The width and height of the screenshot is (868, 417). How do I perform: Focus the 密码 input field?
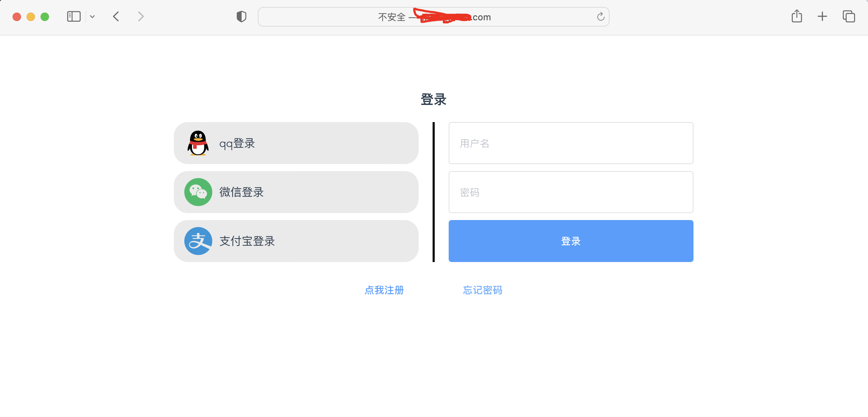pos(571,192)
